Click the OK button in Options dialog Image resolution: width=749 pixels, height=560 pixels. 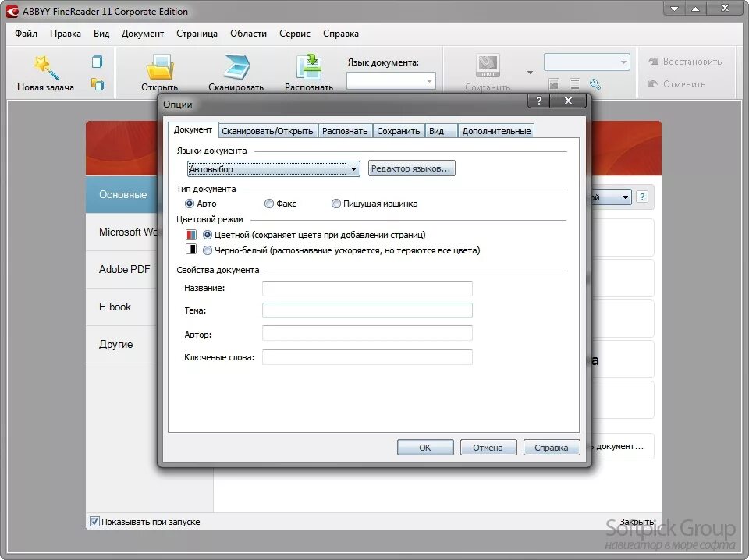click(x=425, y=448)
